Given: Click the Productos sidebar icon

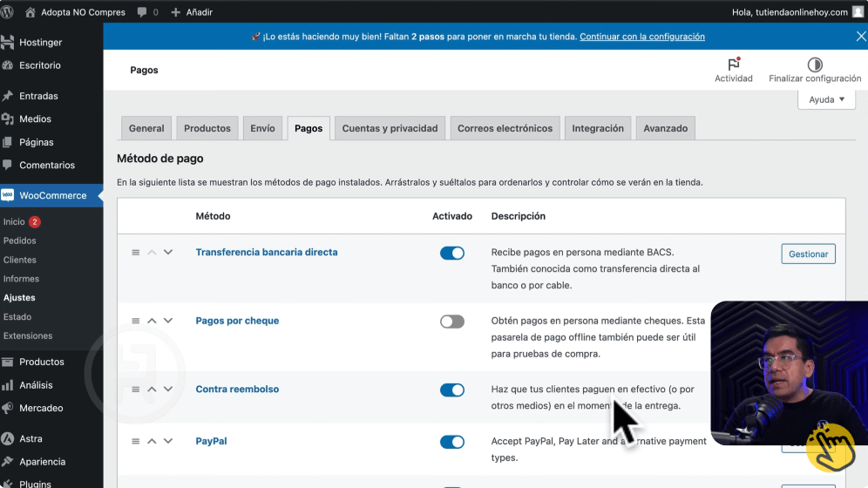Looking at the screenshot, I should click(x=8, y=362).
